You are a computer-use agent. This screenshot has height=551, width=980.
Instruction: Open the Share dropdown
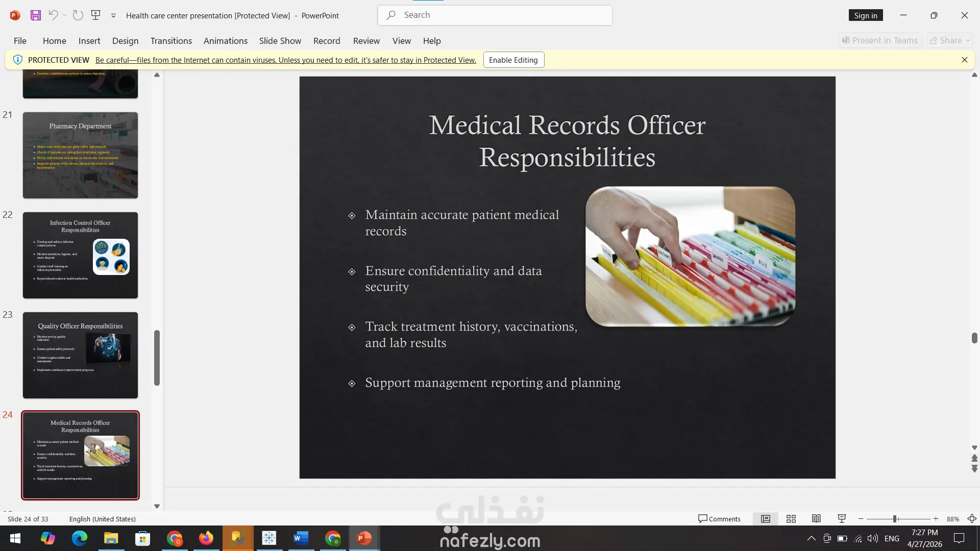(950, 40)
